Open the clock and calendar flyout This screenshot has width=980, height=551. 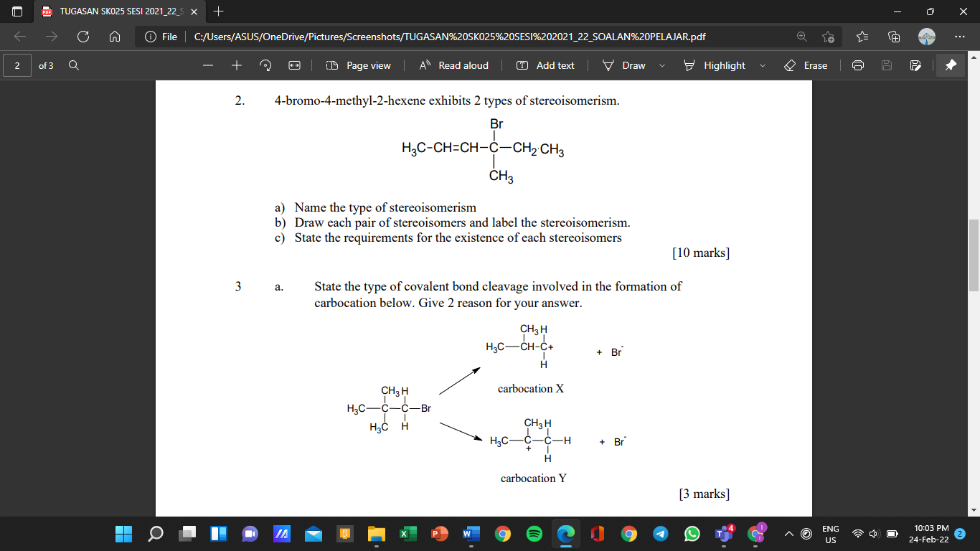[929, 534]
